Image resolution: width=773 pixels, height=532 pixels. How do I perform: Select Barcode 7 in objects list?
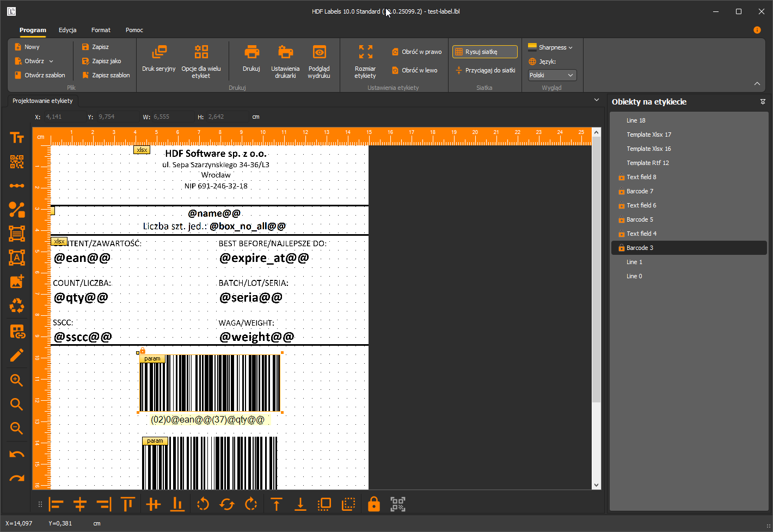pos(689,191)
